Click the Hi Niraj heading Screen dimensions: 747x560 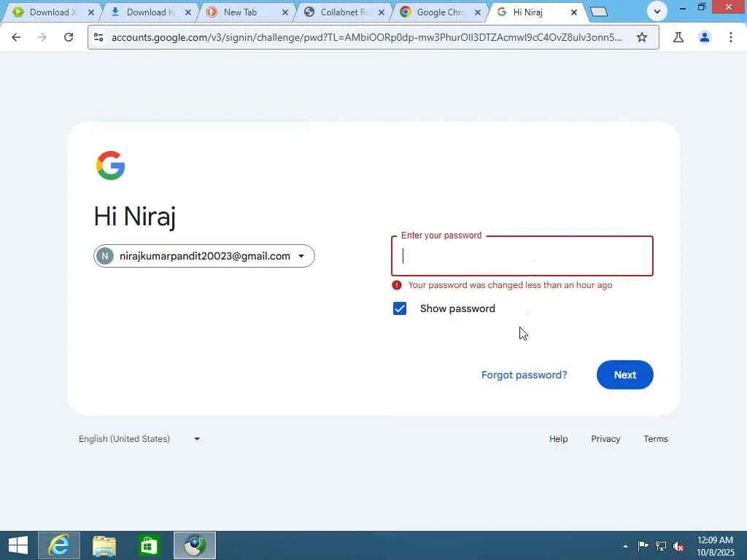tap(135, 217)
